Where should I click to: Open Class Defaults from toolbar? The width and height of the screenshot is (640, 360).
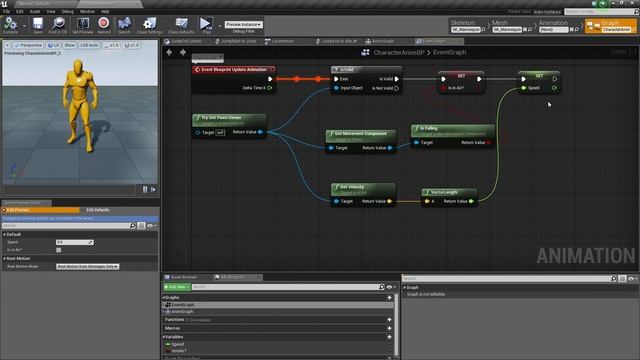[181, 25]
